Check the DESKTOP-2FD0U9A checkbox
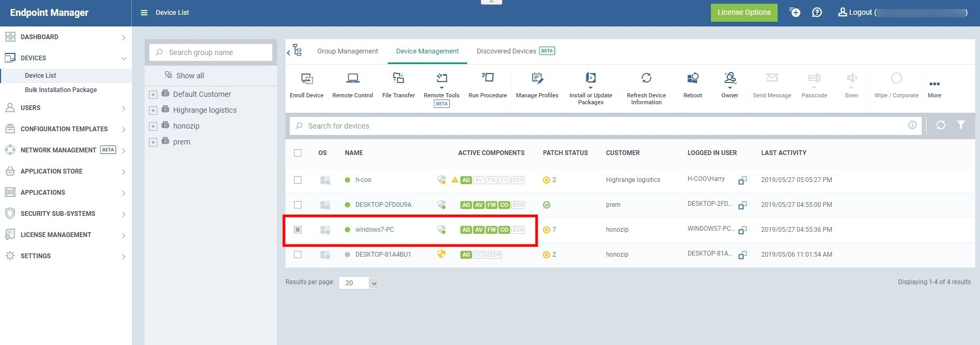This screenshot has height=345, width=980. pos(298,205)
